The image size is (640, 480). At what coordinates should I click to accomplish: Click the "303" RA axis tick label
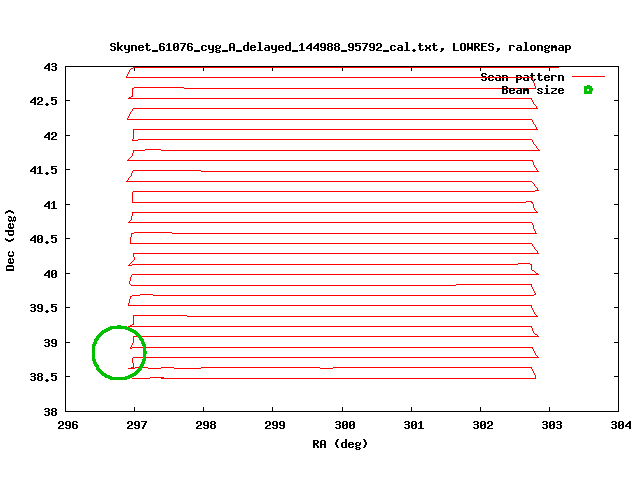click(552, 425)
